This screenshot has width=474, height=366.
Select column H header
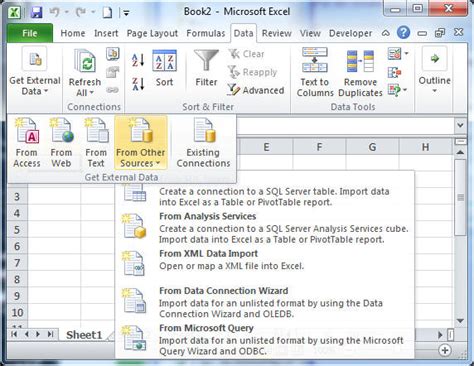pos(425,147)
